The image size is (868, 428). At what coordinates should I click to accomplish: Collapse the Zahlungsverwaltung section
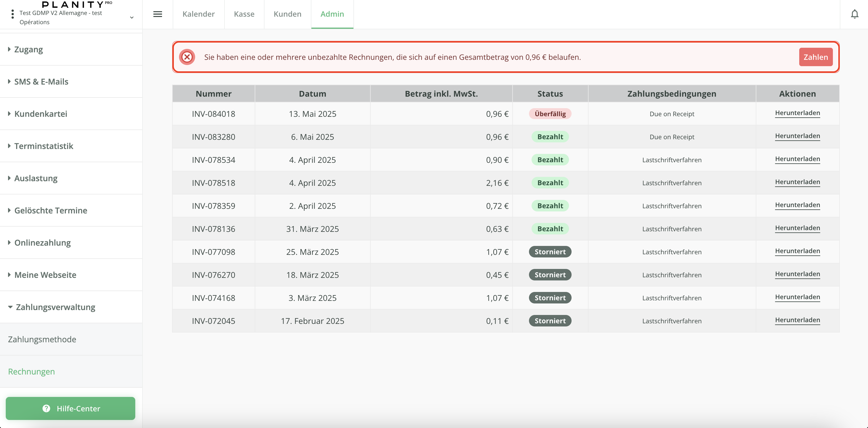[55, 307]
